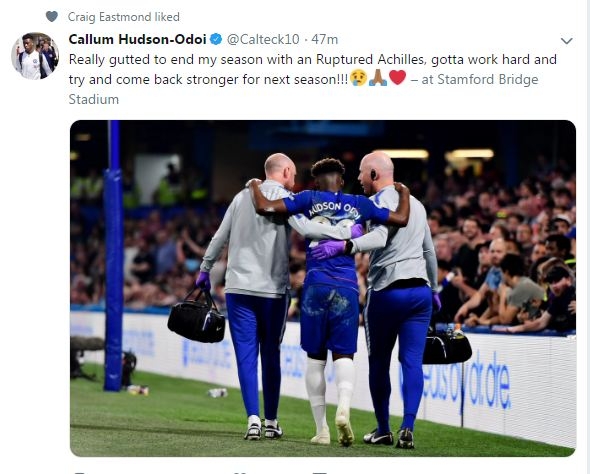
Task: Click the red heart emoji in tweet
Action: (x=397, y=77)
